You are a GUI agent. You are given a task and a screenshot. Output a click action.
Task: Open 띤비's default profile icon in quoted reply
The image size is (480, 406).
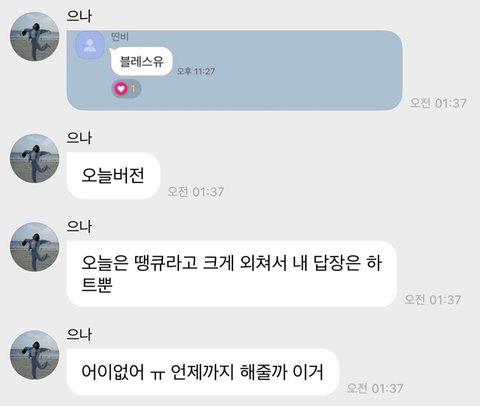[x=90, y=46]
